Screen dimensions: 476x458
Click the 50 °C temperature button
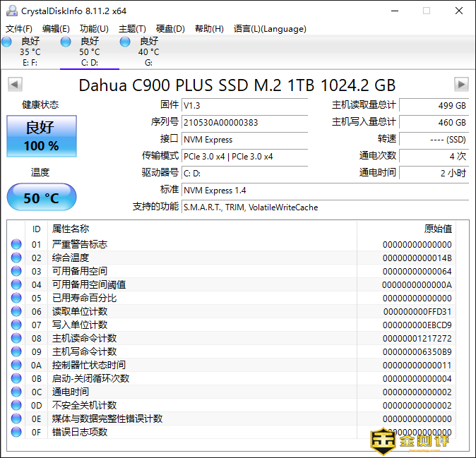42,198
